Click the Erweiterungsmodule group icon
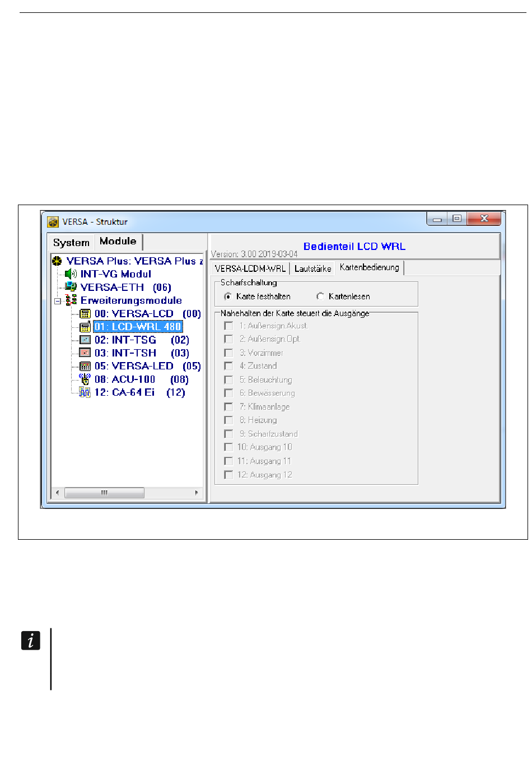Image resolution: width=532 pixels, height=783 pixels. (x=71, y=300)
